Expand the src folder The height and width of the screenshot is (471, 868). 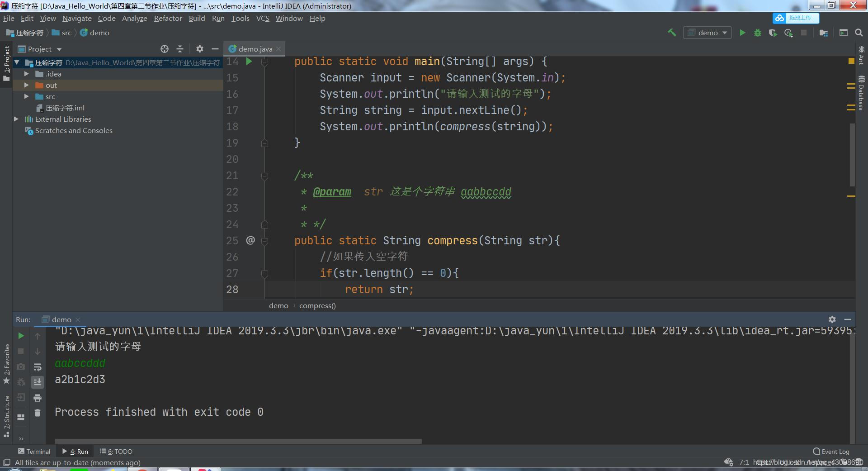[x=27, y=96]
